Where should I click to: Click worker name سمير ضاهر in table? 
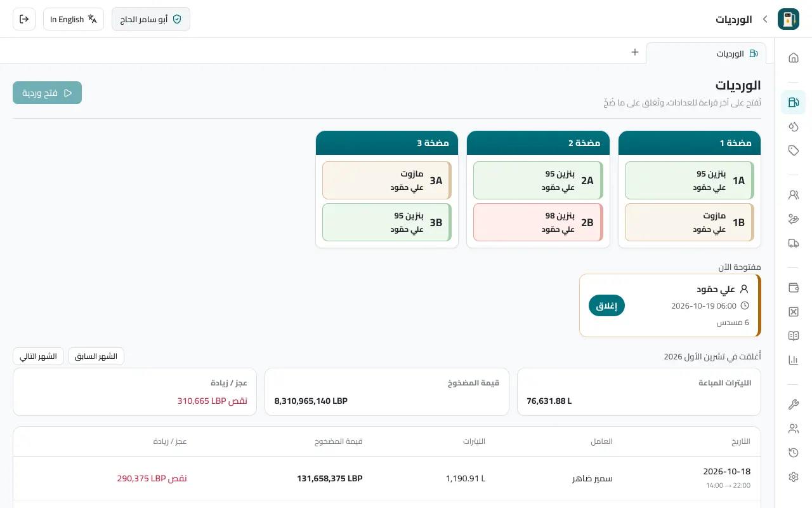coord(593,478)
